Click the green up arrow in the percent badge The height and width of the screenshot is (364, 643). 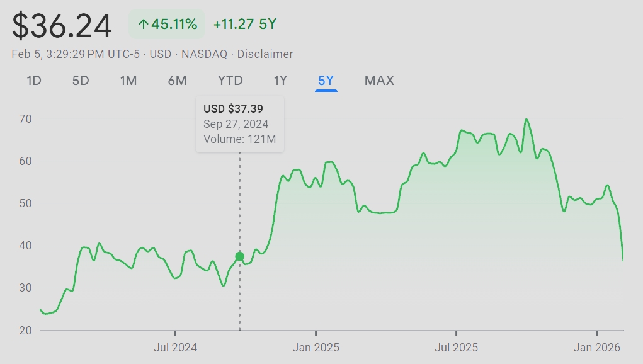tap(143, 25)
